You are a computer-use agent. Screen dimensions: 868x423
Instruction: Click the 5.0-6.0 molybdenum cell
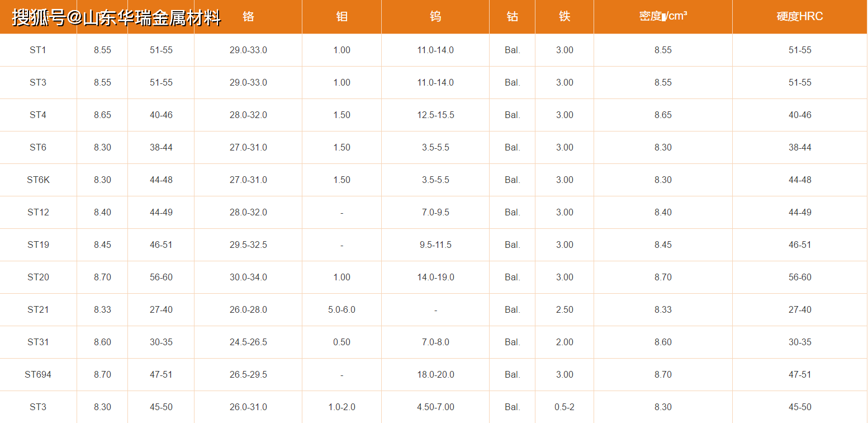[x=341, y=309]
